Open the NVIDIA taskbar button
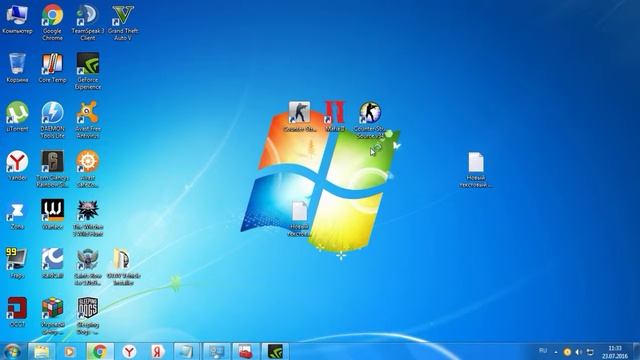 pyautogui.click(x=275, y=351)
